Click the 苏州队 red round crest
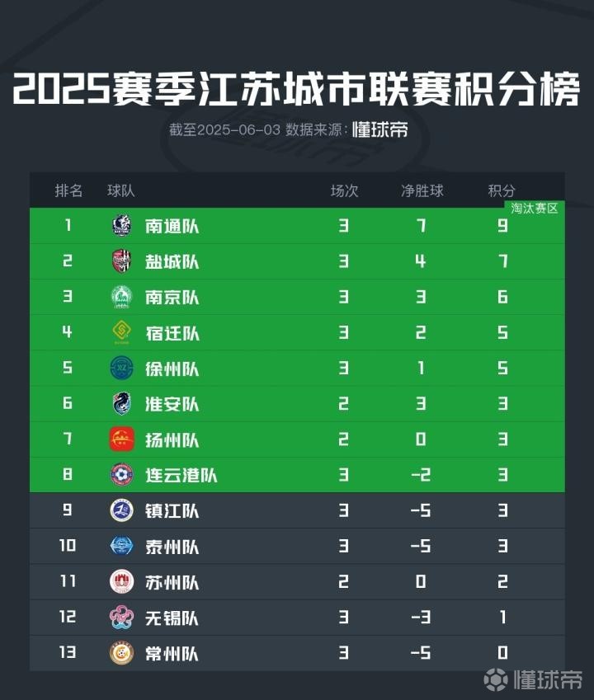The height and width of the screenshot is (700, 594). pos(121,582)
